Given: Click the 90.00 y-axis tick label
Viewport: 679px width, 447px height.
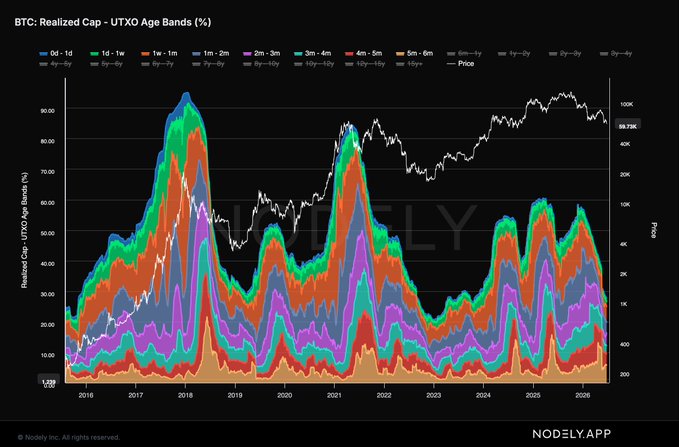Looking at the screenshot, I should click(48, 111).
